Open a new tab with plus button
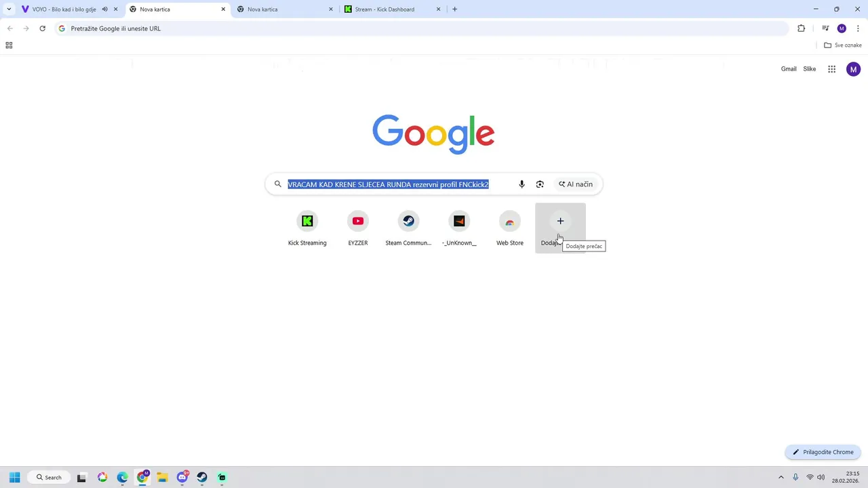The height and width of the screenshot is (488, 868). [x=454, y=9]
